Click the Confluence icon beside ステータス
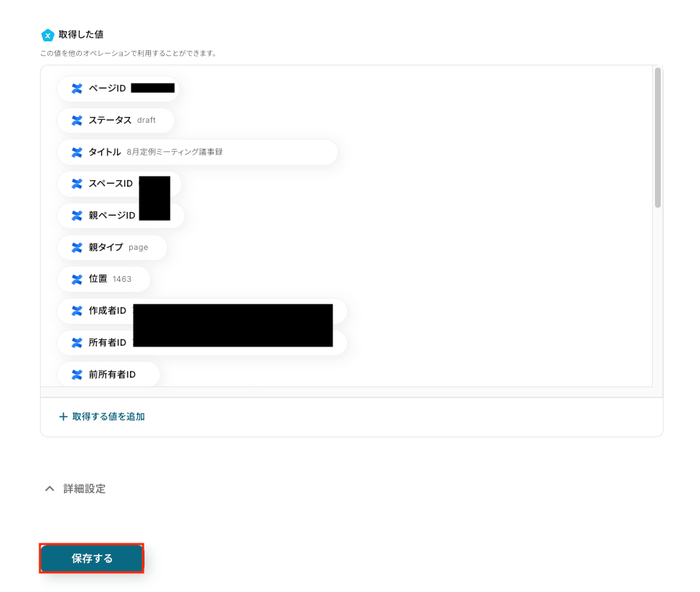This screenshot has width=700, height=592. (x=77, y=120)
